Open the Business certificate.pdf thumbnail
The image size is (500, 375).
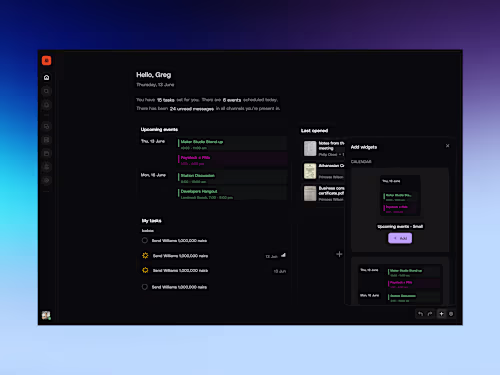310,193
